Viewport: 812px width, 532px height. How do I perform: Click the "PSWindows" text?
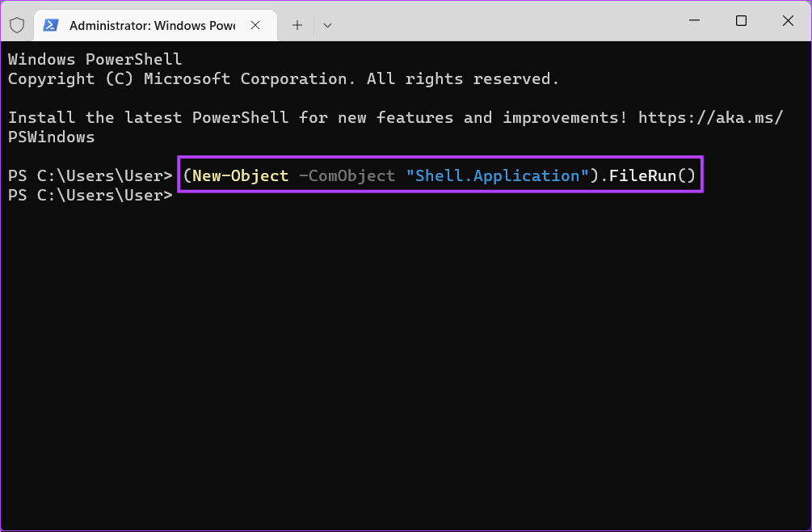pyautogui.click(x=51, y=137)
